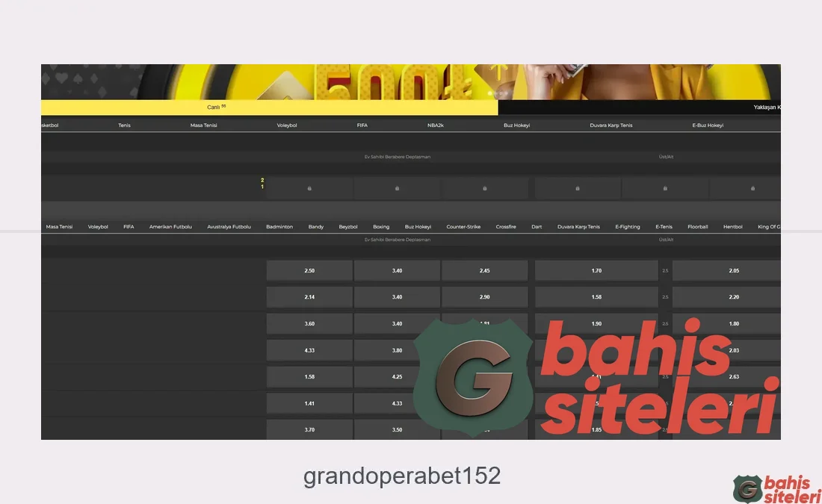The width and height of the screenshot is (822, 504).
Task: Click the padlock icon in the Üst/Alt column
Action: pos(664,188)
